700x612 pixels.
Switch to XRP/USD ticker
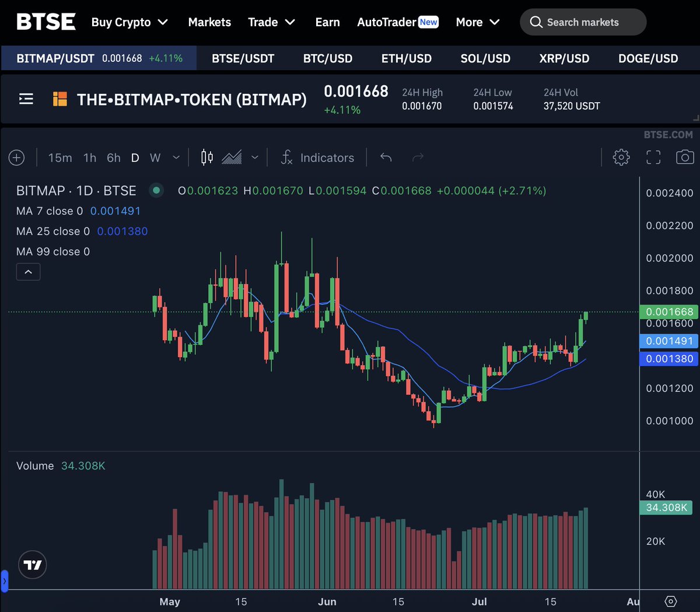[564, 58]
